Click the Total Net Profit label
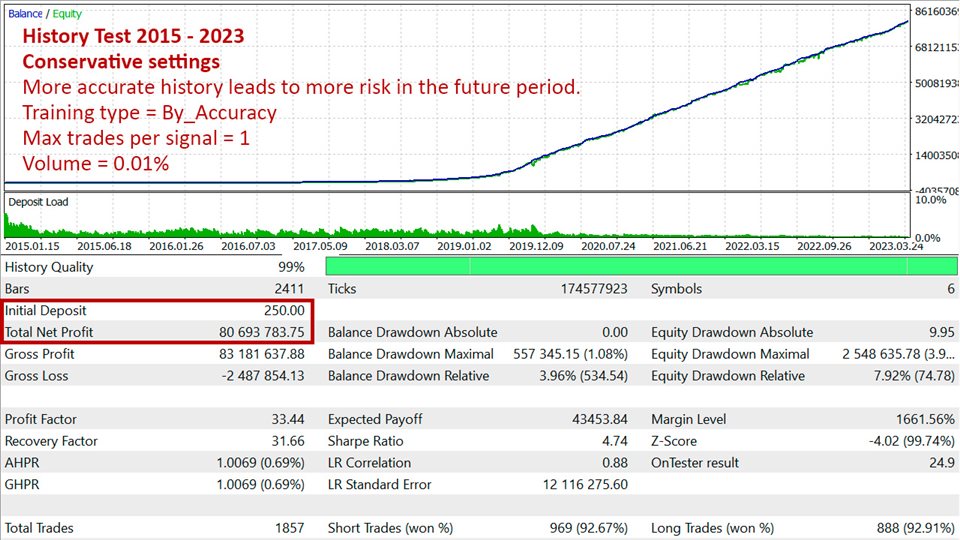This screenshot has width=960, height=540. point(49,332)
